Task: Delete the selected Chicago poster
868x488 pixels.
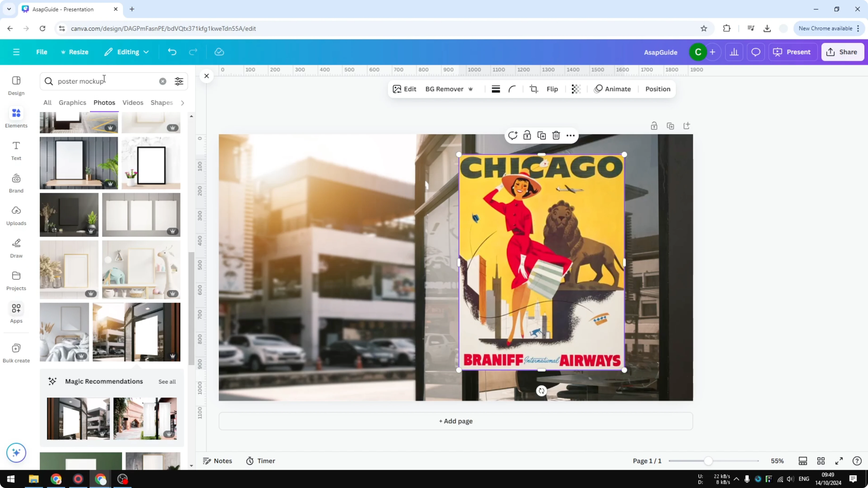Action: click(556, 135)
